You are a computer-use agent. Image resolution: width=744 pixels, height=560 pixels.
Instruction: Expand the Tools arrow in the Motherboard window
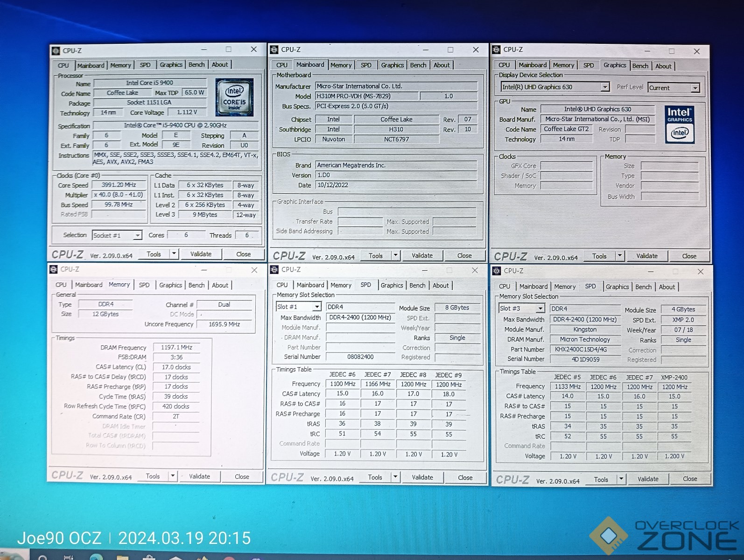pyautogui.click(x=395, y=255)
